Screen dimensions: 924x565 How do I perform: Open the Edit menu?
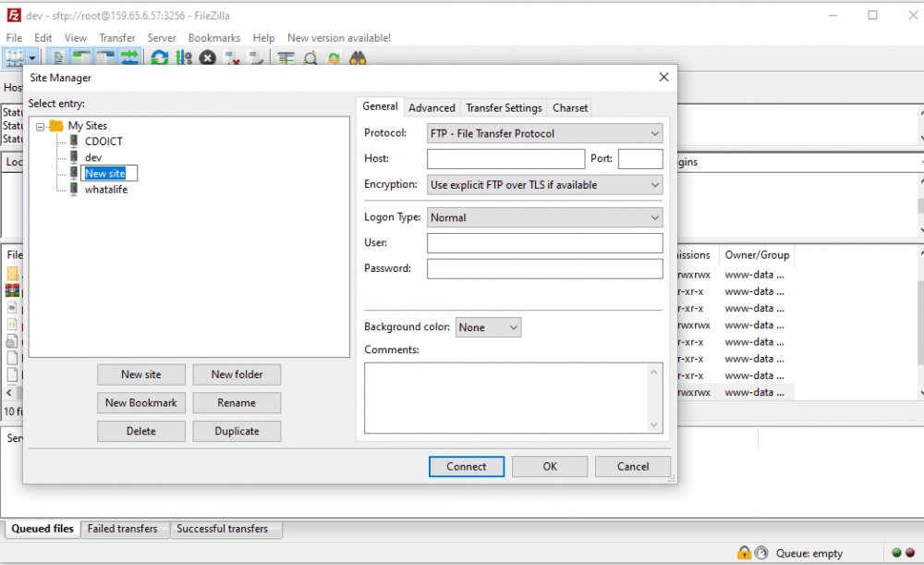pos(43,38)
